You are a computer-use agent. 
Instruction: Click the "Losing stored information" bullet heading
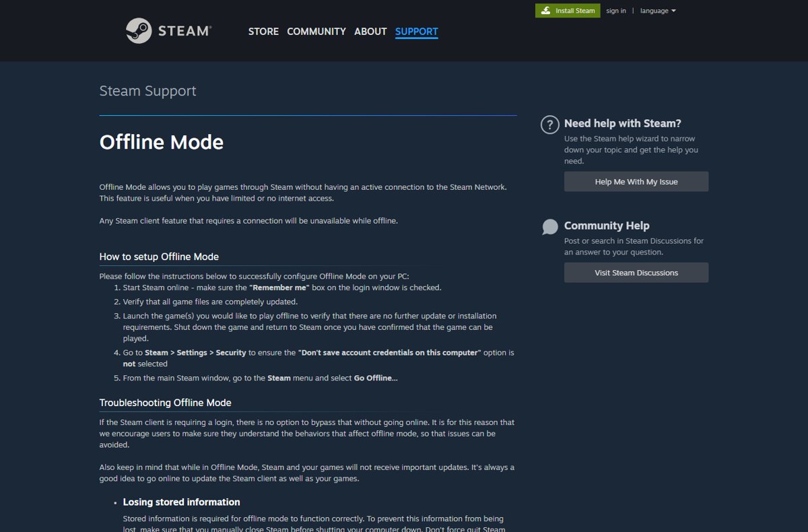(x=181, y=502)
